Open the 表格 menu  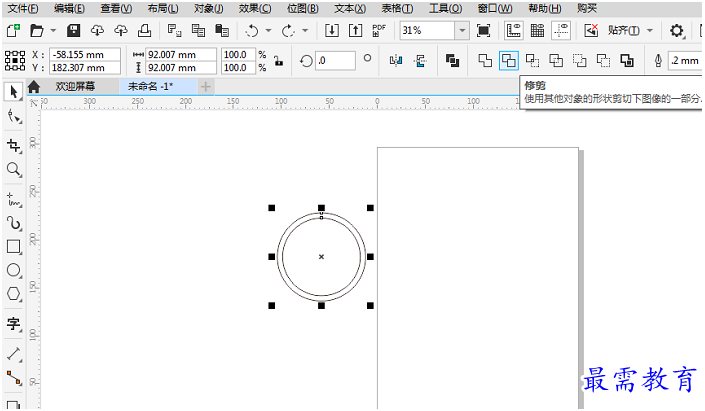[397, 9]
